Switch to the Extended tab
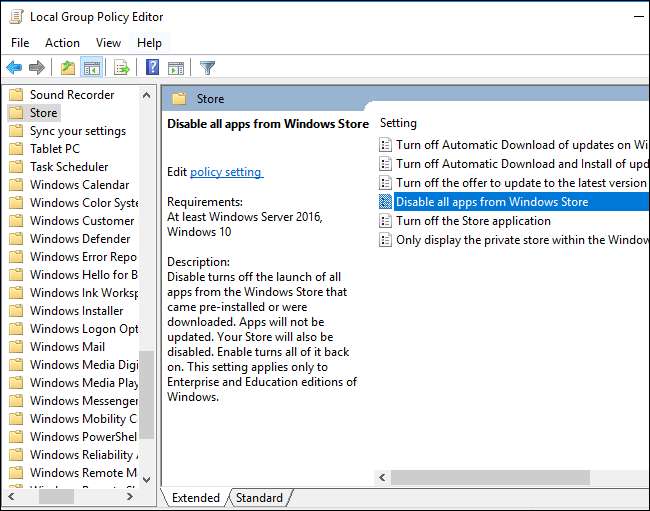This screenshot has width=650, height=511. (196, 498)
